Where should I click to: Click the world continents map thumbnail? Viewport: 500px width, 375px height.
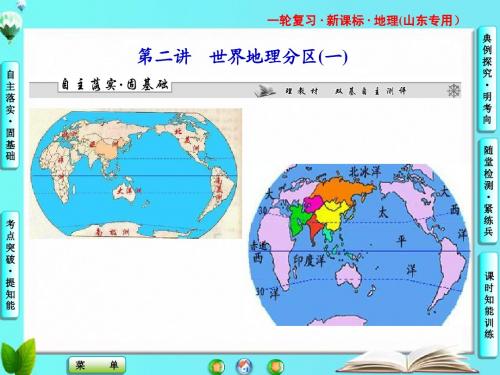(136, 173)
